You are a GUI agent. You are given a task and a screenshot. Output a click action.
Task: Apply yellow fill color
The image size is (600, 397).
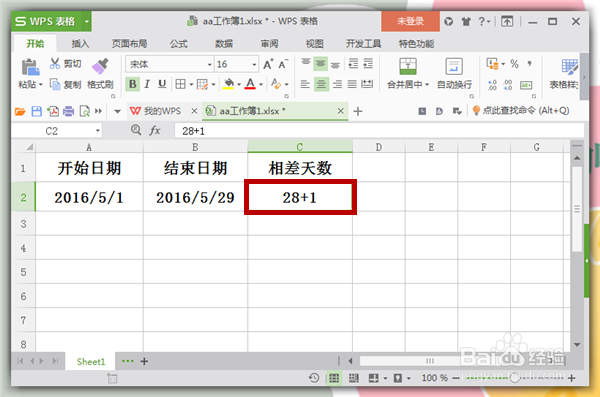(x=228, y=84)
